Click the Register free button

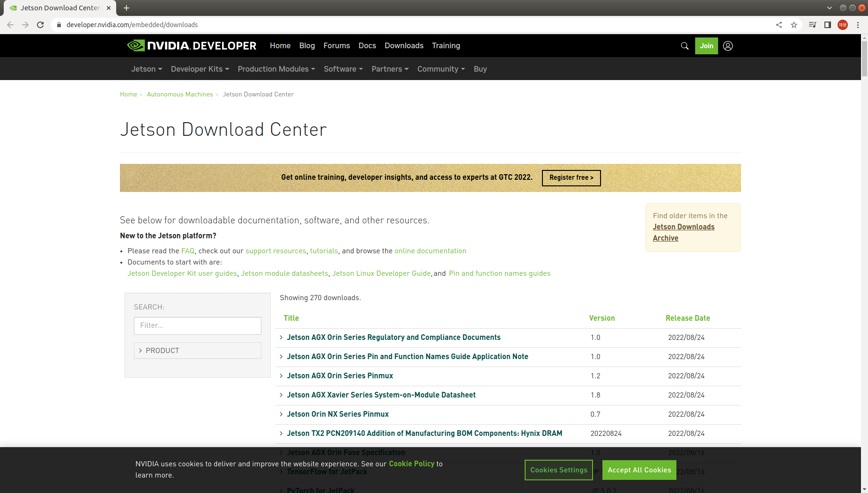pyautogui.click(x=571, y=178)
